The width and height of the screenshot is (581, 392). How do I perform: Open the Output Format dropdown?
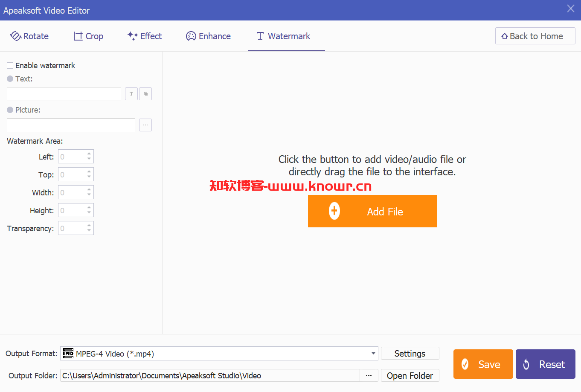[219, 354]
